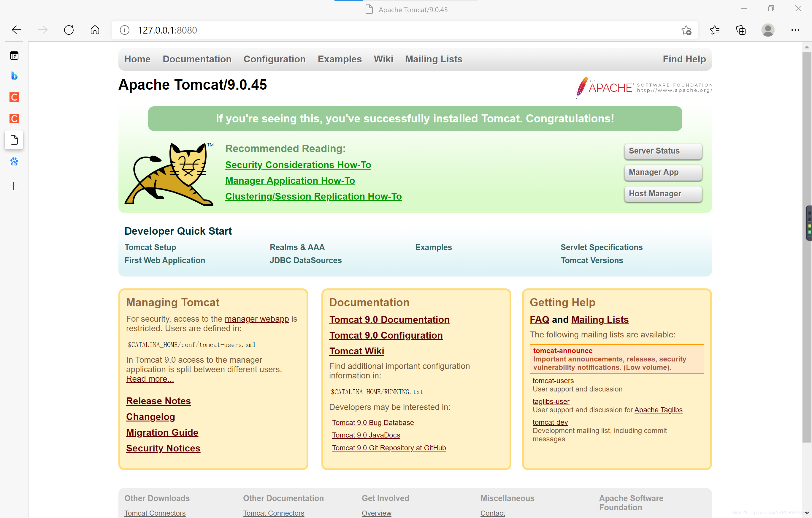View site information icon in address bar
812x518 pixels.
(x=124, y=30)
